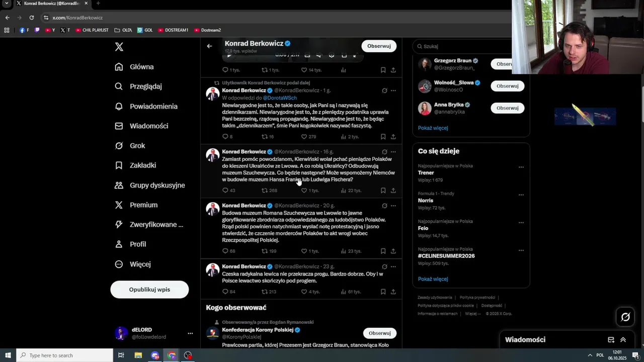The width and height of the screenshot is (644, 362).
Task: Open the Norris trend
Action: click(x=426, y=201)
